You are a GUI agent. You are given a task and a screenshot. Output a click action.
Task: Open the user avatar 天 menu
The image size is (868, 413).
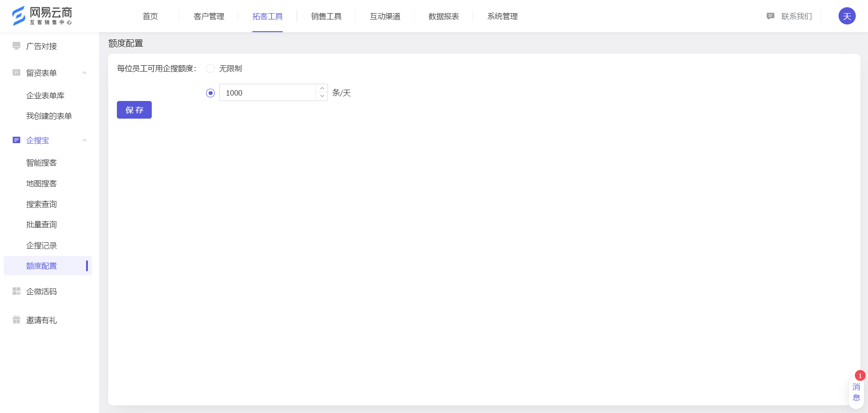point(847,16)
